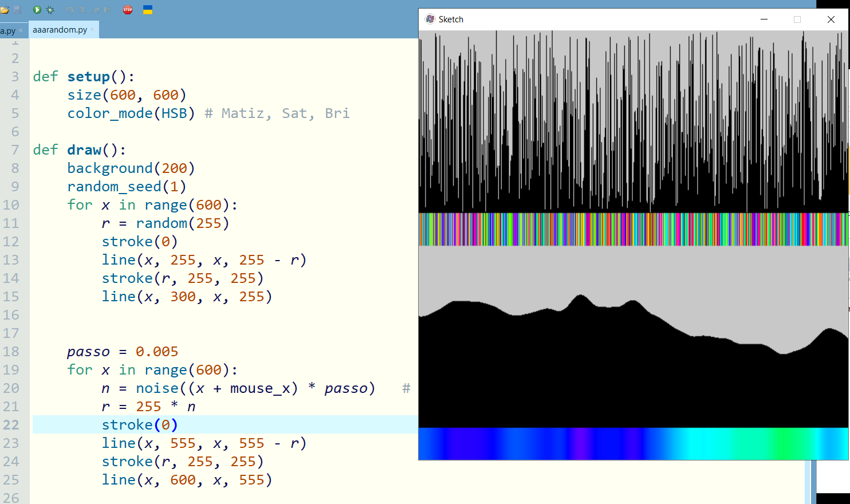Screen dimensions: 850x504
Task: Click the save floppy disk icon
Action: (17, 10)
